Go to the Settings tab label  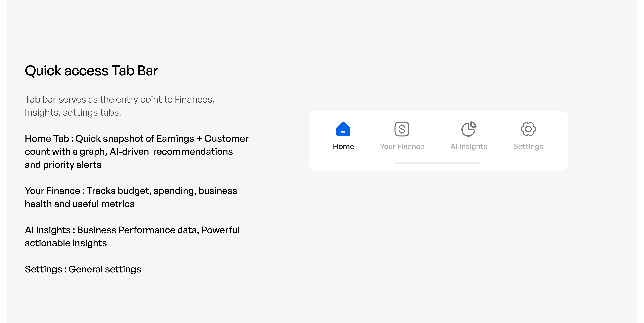click(x=528, y=147)
